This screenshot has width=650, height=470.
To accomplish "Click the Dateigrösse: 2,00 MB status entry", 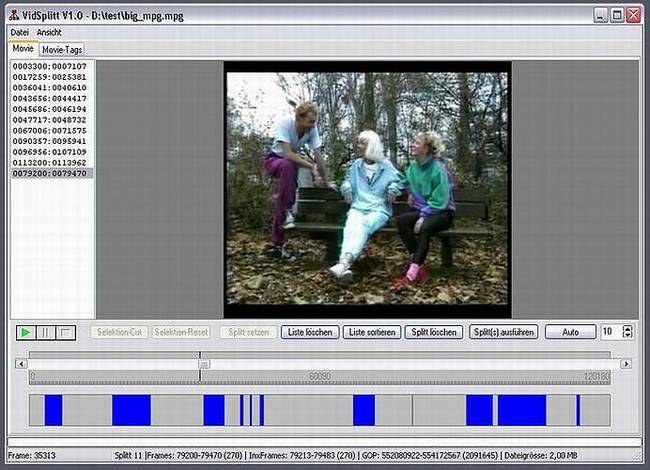I will [x=541, y=455].
